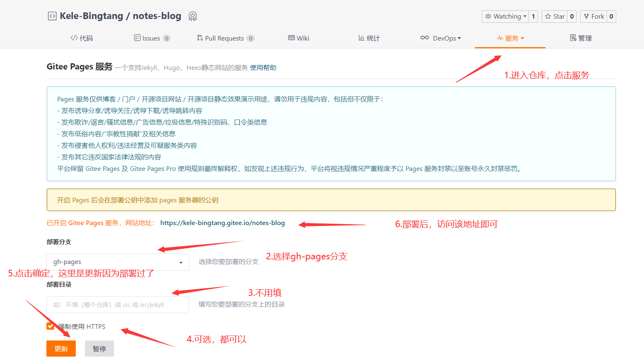
Task: Click the 统计 bar chart icon
Action: pos(362,38)
